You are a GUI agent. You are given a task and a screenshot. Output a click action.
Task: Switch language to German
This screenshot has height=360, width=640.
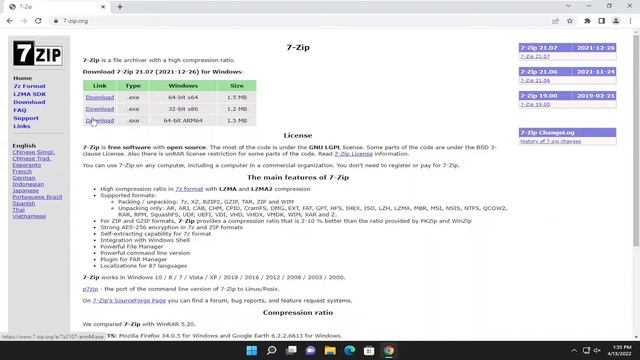[x=24, y=178]
